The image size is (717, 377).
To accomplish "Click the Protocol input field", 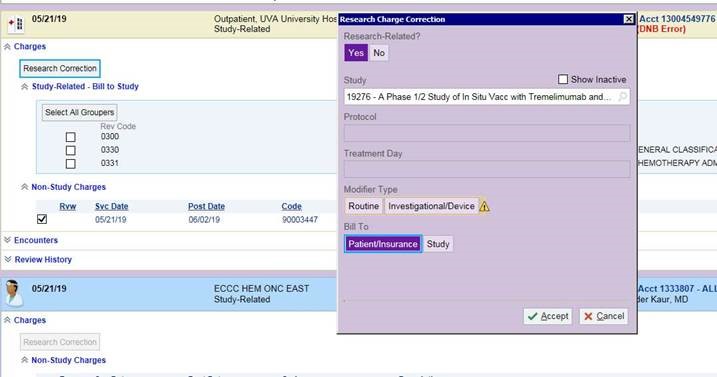I will click(487, 133).
